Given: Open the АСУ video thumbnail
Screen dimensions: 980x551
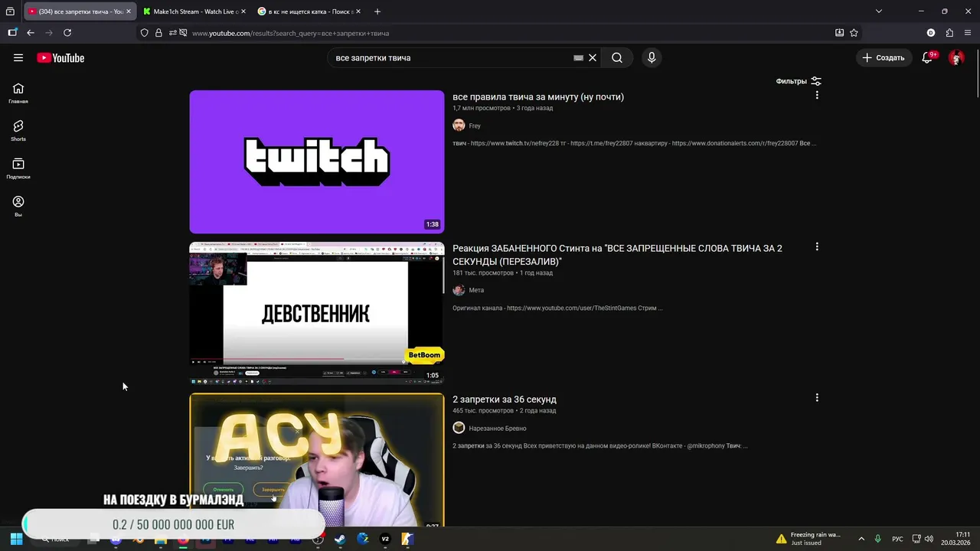Looking at the screenshot, I should click(317, 460).
